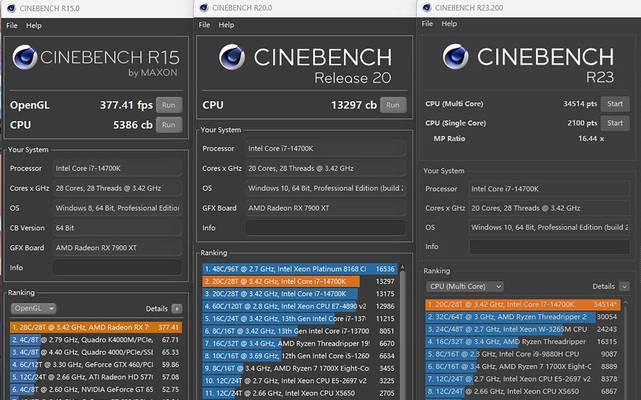This screenshot has width=641, height=400.
Task: Select R23 ranking row Xeon CPU X5650 6867
Action: tap(523, 391)
